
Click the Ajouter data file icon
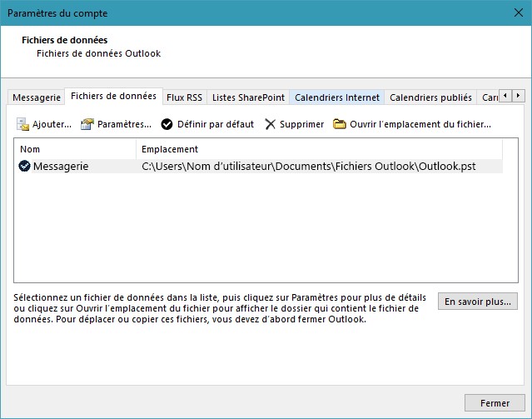click(x=23, y=124)
